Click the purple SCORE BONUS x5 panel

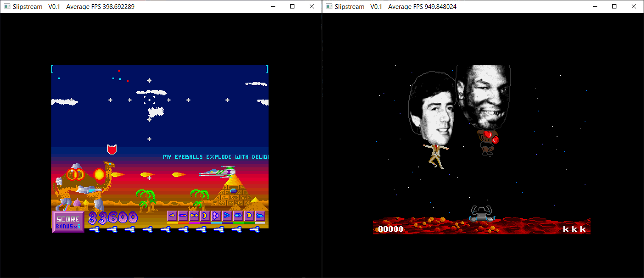click(68, 222)
